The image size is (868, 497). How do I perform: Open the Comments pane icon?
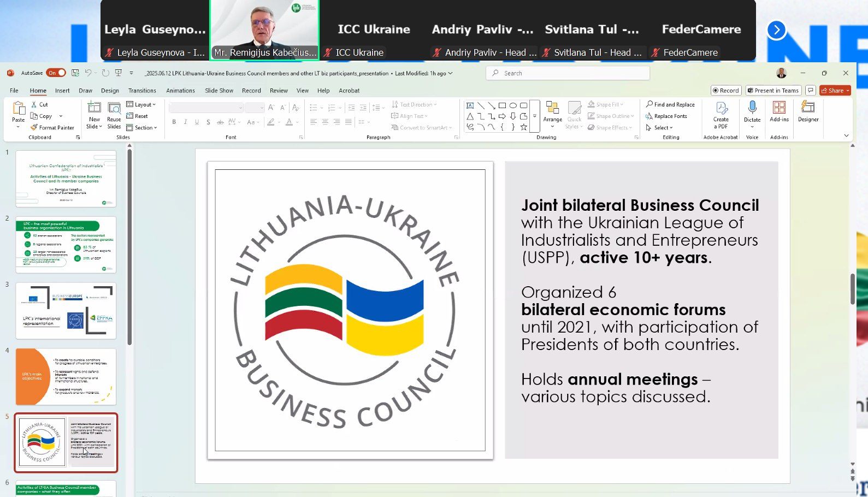tap(811, 91)
